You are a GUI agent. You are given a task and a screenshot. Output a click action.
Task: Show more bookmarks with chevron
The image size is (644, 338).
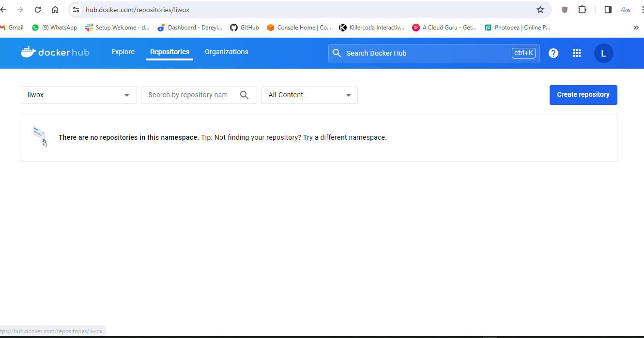[x=636, y=28]
